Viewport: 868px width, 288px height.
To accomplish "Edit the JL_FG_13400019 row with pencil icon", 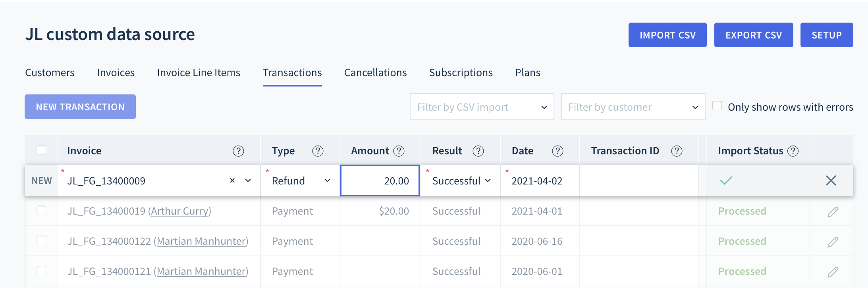I will pyautogui.click(x=833, y=212).
